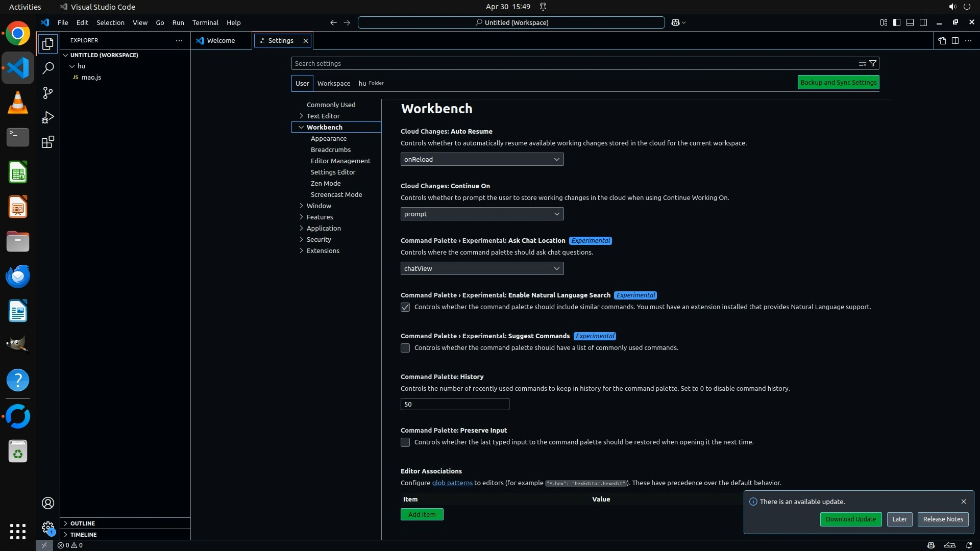Open the Terminal menu
980x551 pixels.
click(205, 22)
